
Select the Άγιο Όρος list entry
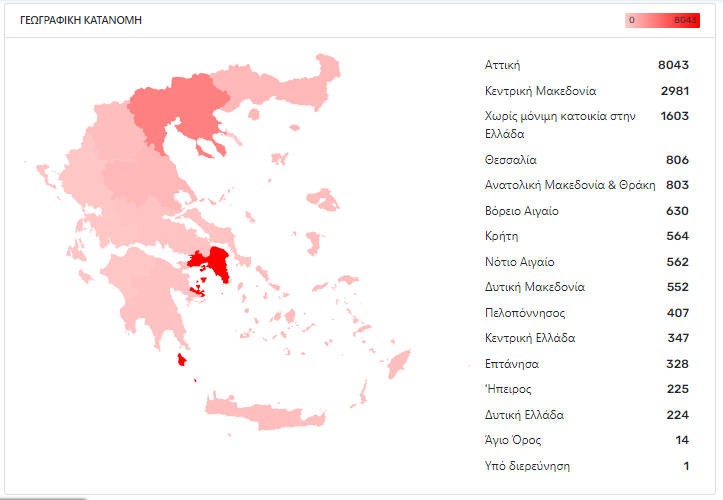(587, 440)
